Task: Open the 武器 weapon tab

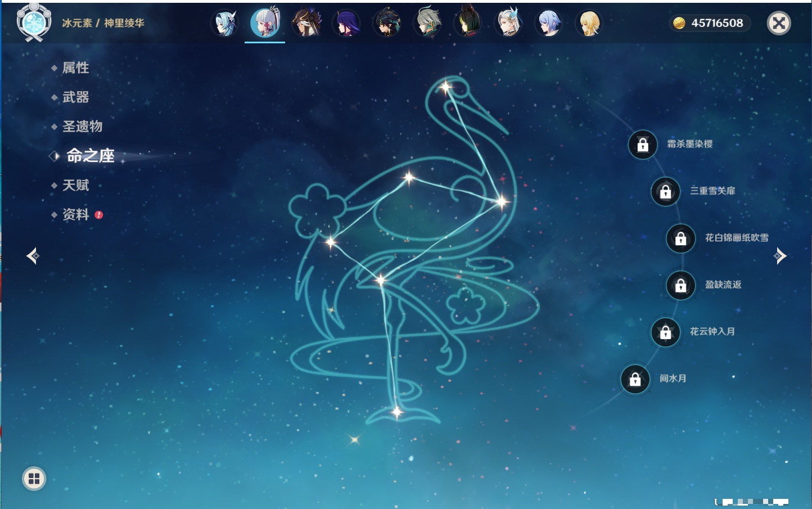Action: click(75, 97)
